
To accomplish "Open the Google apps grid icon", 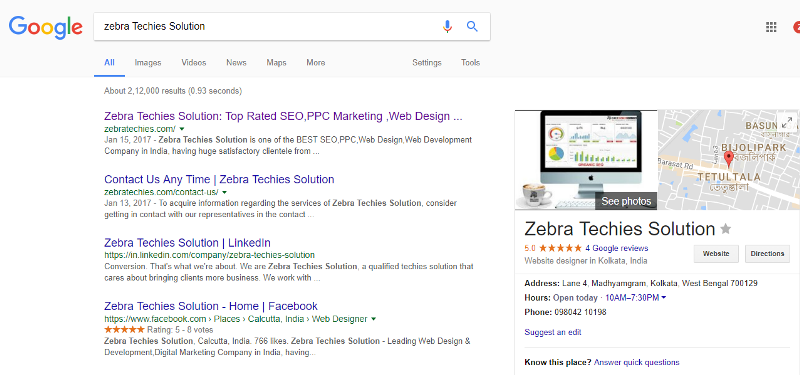I will coord(771,27).
